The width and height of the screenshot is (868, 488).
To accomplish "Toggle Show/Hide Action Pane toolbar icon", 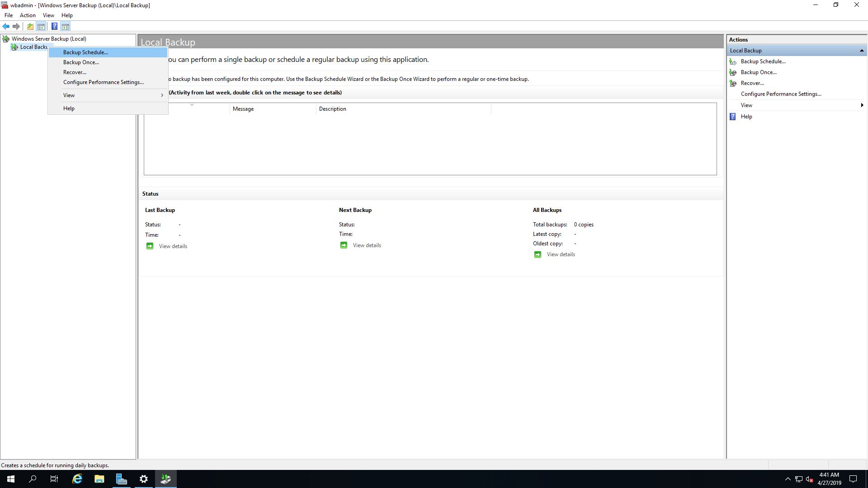I will [x=66, y=26].
